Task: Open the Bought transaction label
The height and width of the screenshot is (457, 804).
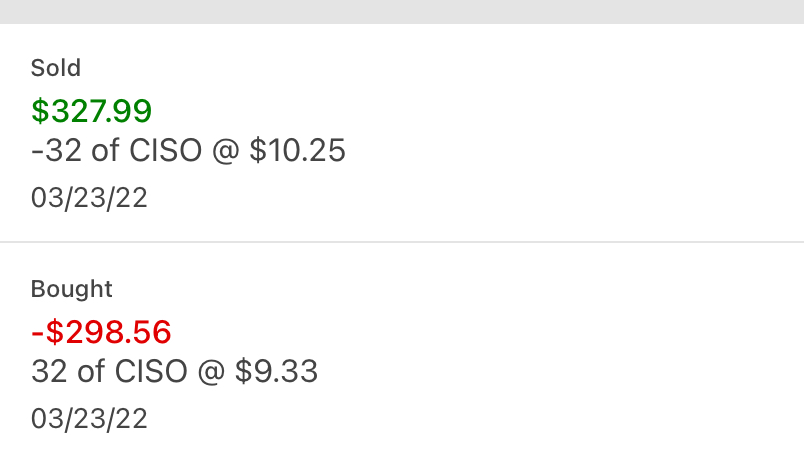Action: click(72, 289)
